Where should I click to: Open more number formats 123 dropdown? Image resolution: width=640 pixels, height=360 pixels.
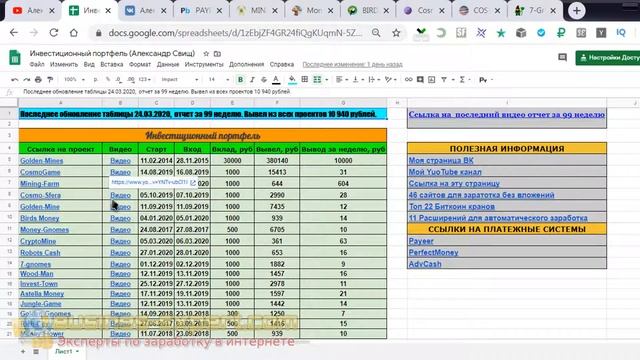point(144,80)
